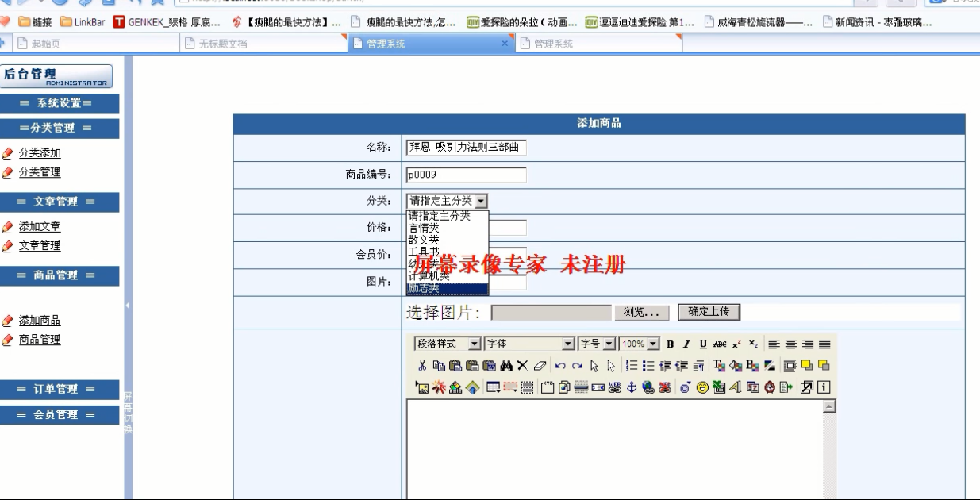Open the 100% zoom dropdown
This screenshot has width=980, height=500.
click(639, 344)
